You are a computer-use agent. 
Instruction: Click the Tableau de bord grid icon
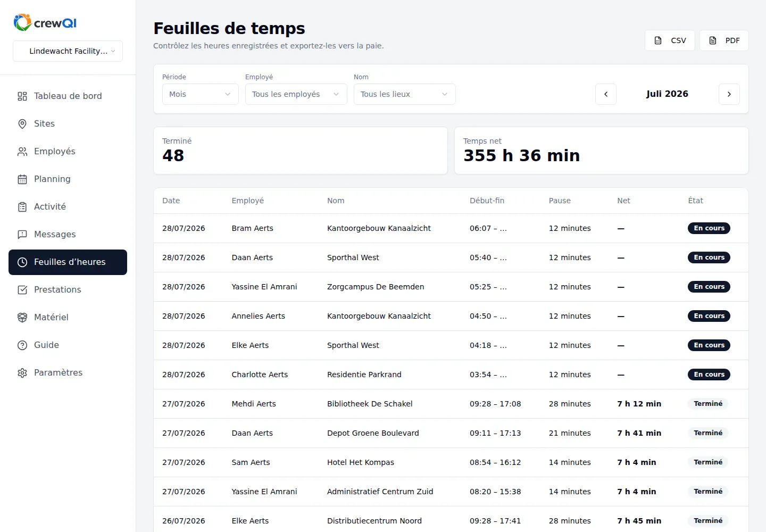[x=22, y=96]
